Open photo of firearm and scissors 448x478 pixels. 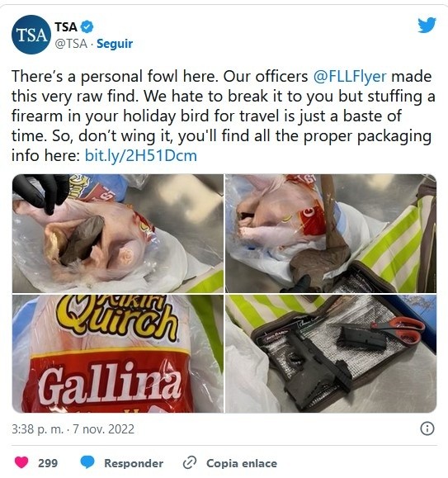coord(331,353)
